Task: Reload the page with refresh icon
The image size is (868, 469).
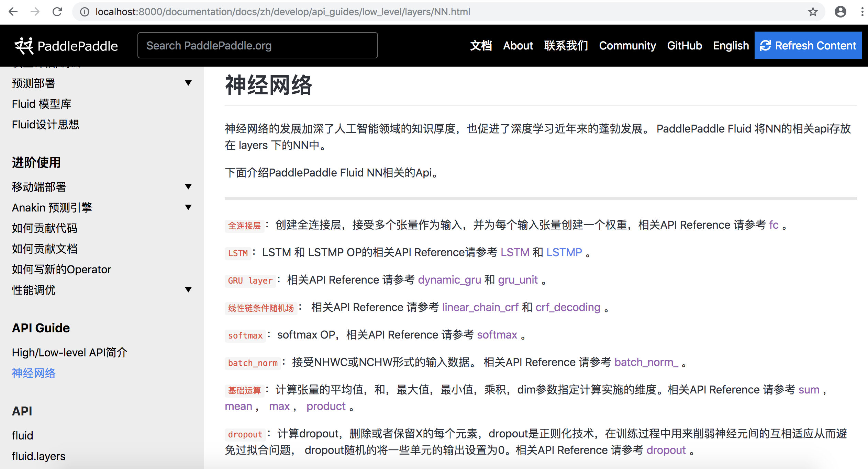Action: coord(57,12)
